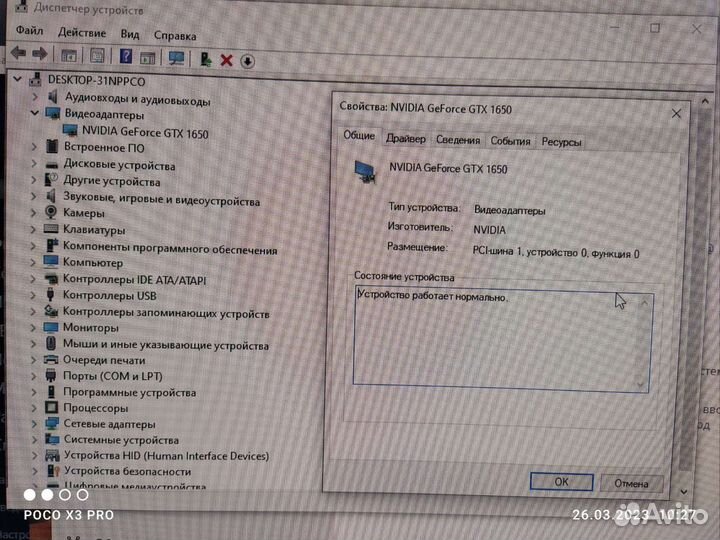Screen dimensions: 720x540
Task: Click the Отмена button
Action: tap(631, 484)
